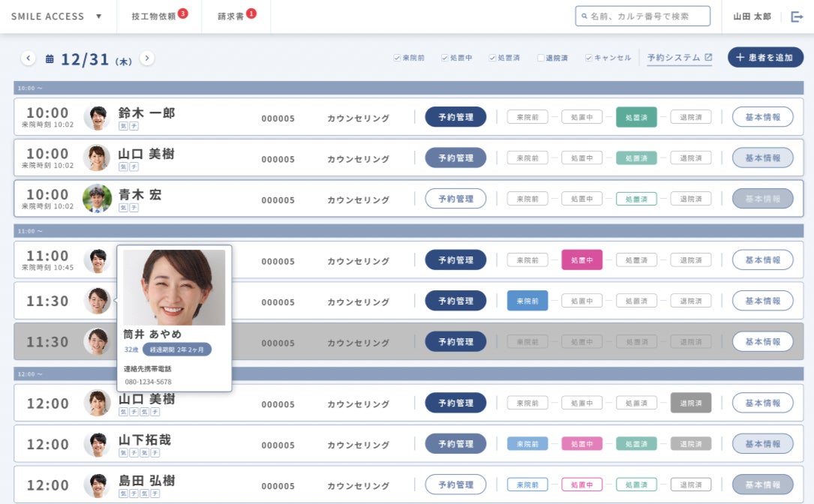Toggle the キャンセル filter checkbox

588,58
